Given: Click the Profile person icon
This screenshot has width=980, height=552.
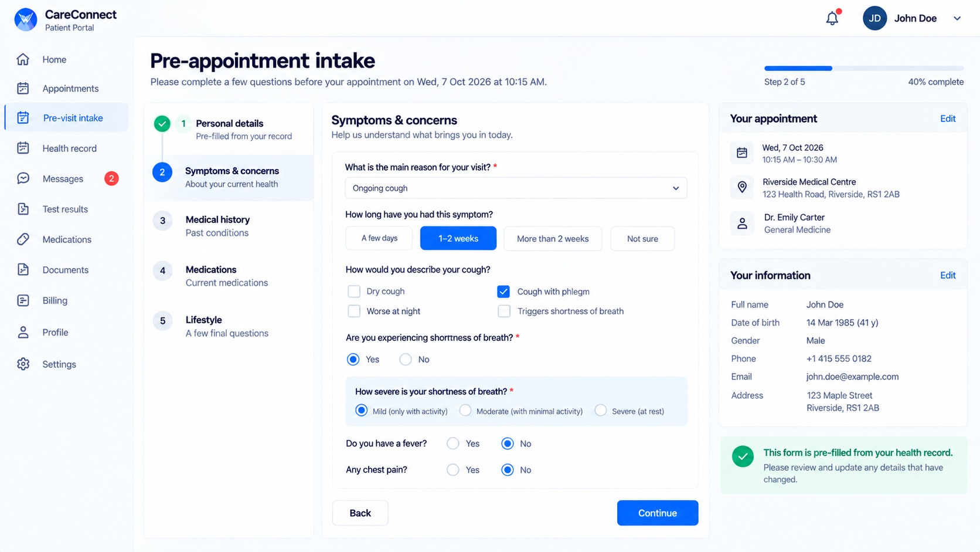Looking at the screenshot, I should 23,332.
